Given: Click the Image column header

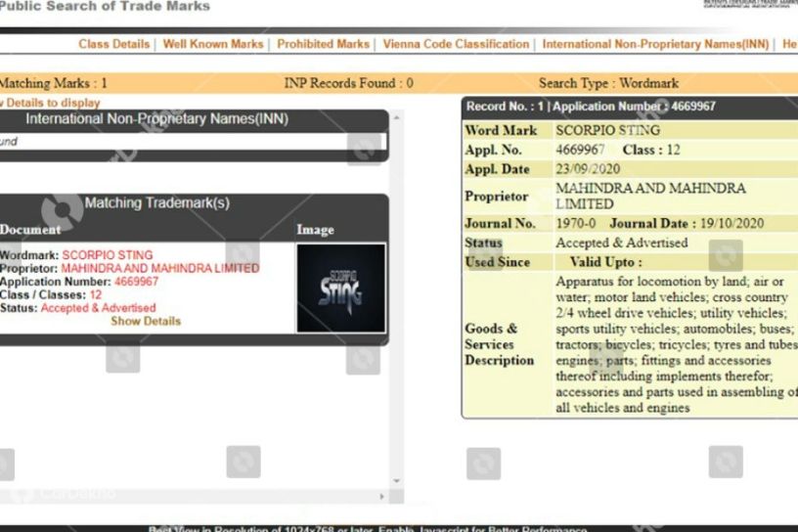Looking at the screenshot, I should coord(316,230).
